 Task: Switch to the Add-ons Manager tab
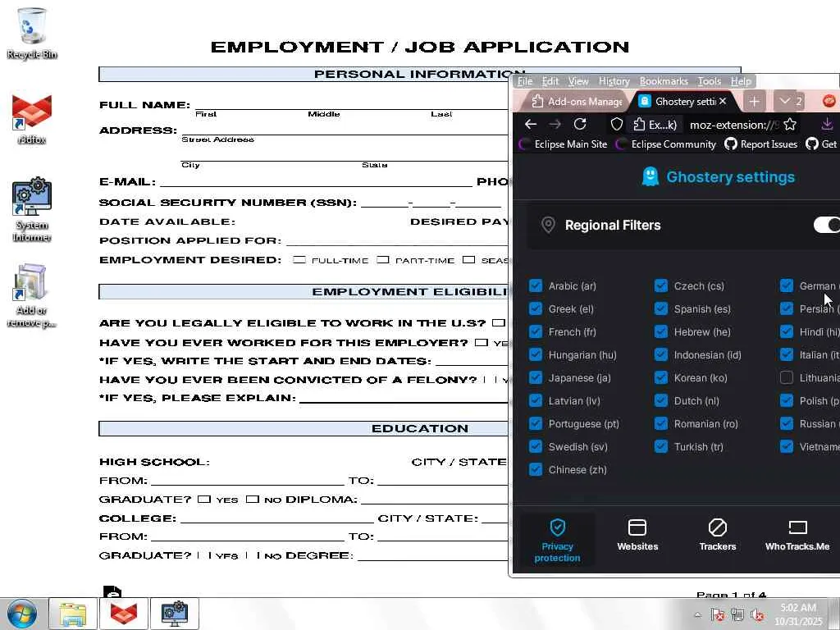click(x=577, y=101)
